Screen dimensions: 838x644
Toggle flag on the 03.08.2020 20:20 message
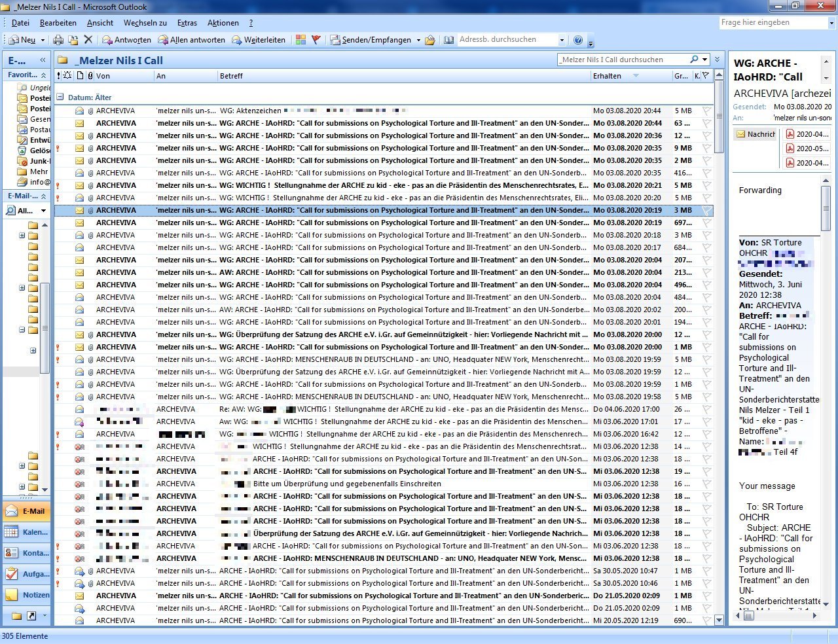(x=706, y=198)
